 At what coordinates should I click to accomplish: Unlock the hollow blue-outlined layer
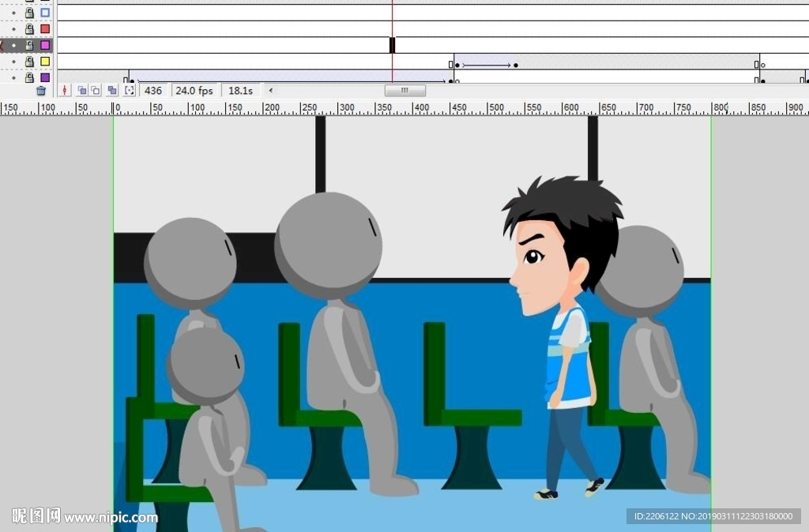tap(29, 13)
